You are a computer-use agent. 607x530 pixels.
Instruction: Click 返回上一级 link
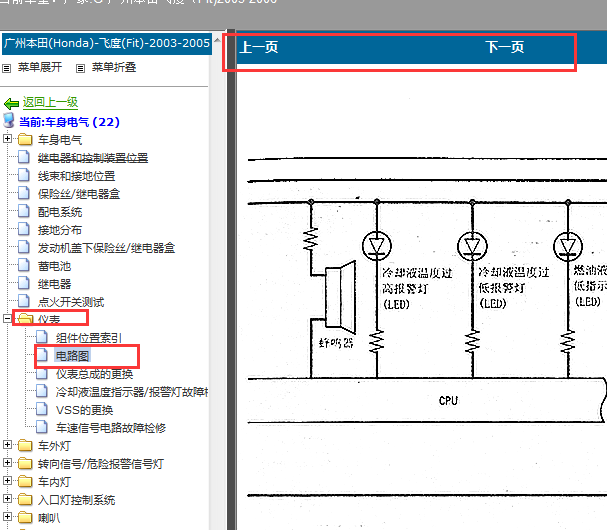(50, 102)
